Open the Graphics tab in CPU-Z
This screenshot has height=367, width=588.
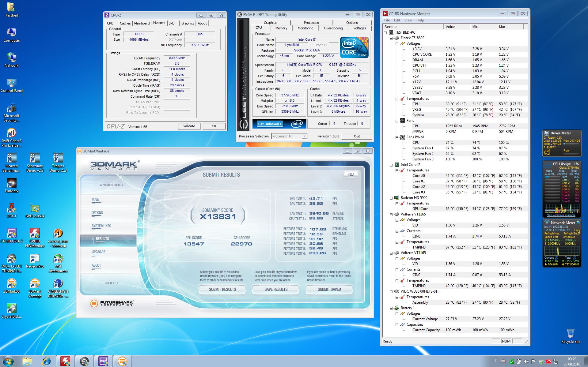(x=188, y=23)
